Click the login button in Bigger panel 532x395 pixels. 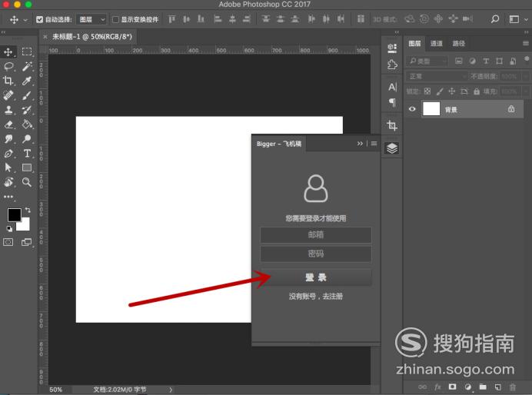point(316,277)
